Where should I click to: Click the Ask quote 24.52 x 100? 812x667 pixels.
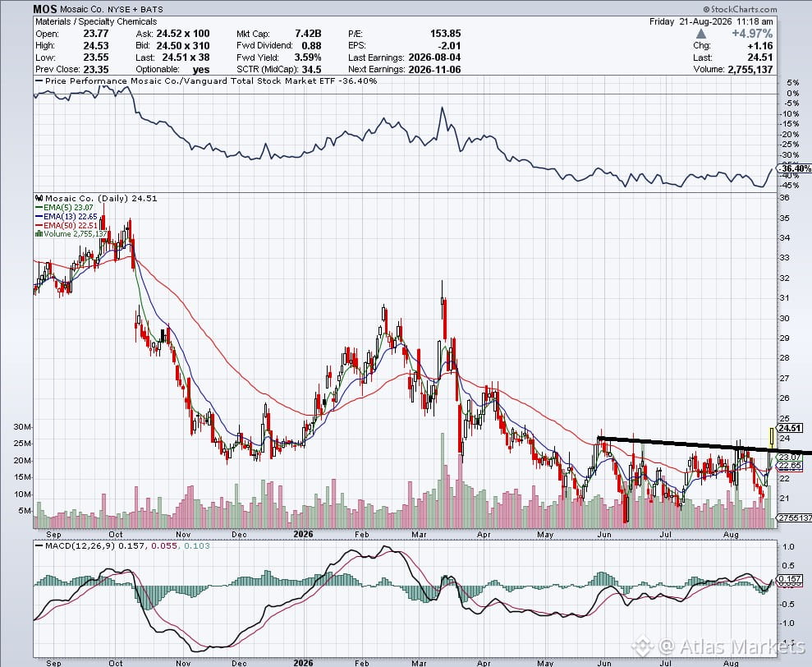(183, 34)
